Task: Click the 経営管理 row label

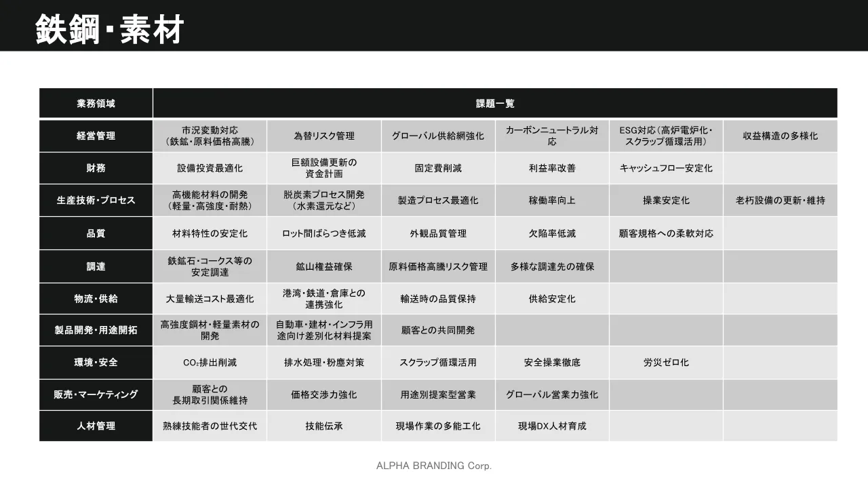Action: [96, 136]
